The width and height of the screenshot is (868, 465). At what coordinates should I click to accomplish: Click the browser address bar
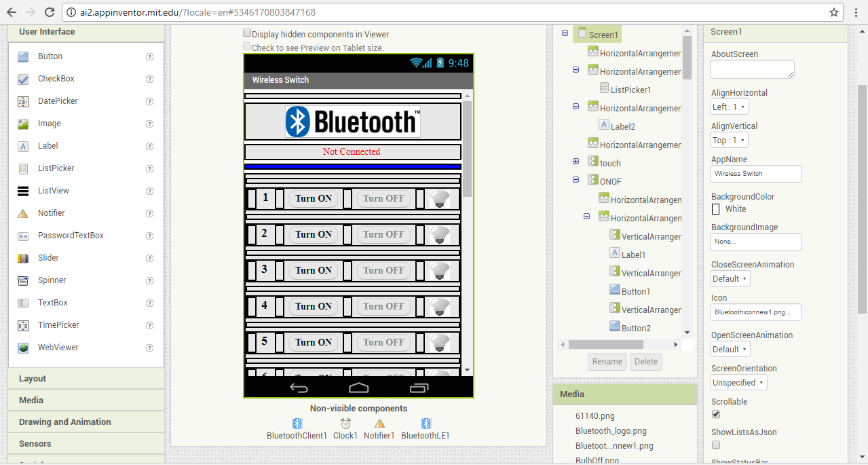pyautogui.click(x=453, y=12)
